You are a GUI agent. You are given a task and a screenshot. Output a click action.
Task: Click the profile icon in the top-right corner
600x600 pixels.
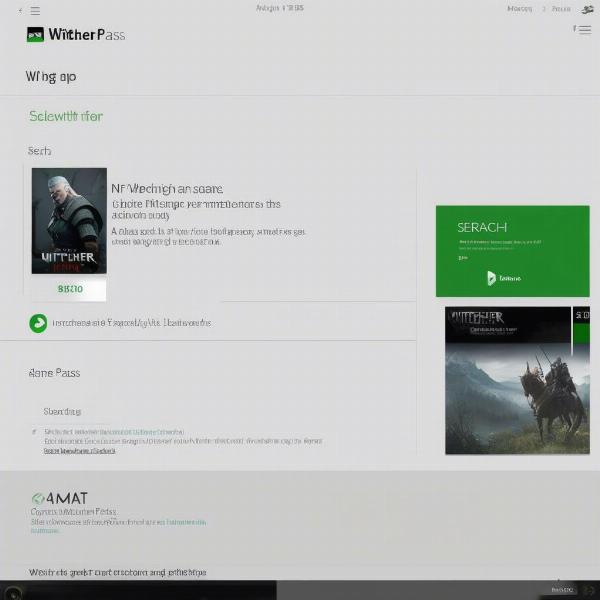point(587,10)
